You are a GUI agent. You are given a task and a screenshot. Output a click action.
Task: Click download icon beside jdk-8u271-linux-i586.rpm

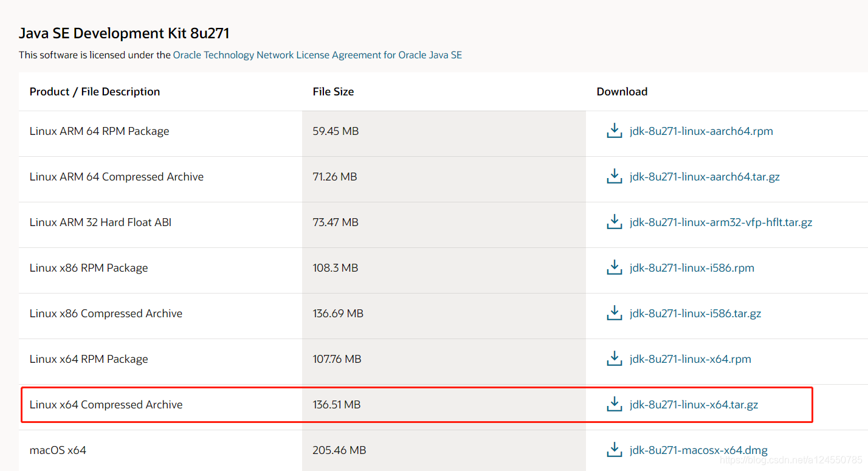coord(615,267)
